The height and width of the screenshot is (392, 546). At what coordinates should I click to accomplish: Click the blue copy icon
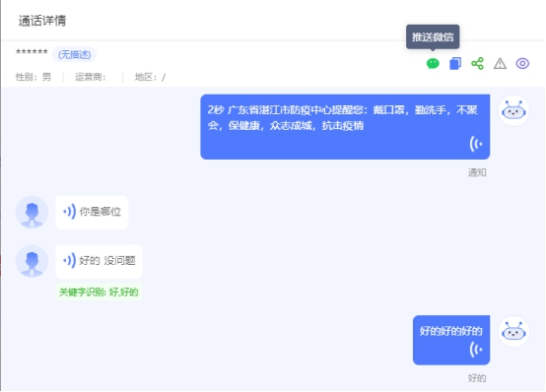point(455,64)
